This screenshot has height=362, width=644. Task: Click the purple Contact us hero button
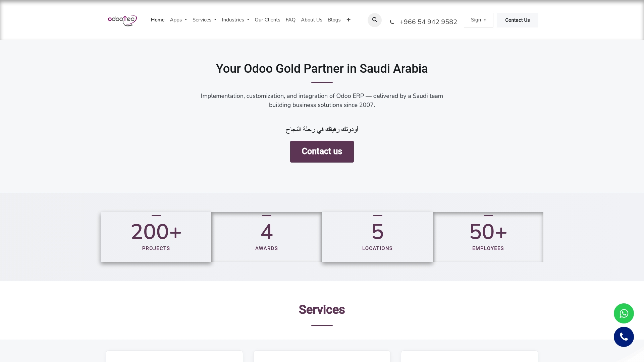pos(322,152)
